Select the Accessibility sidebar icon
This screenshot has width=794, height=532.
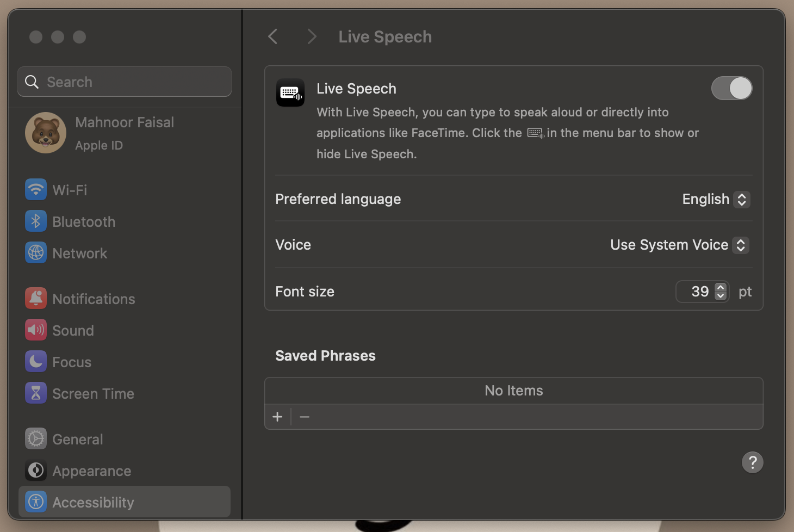[x=35, y=502]
